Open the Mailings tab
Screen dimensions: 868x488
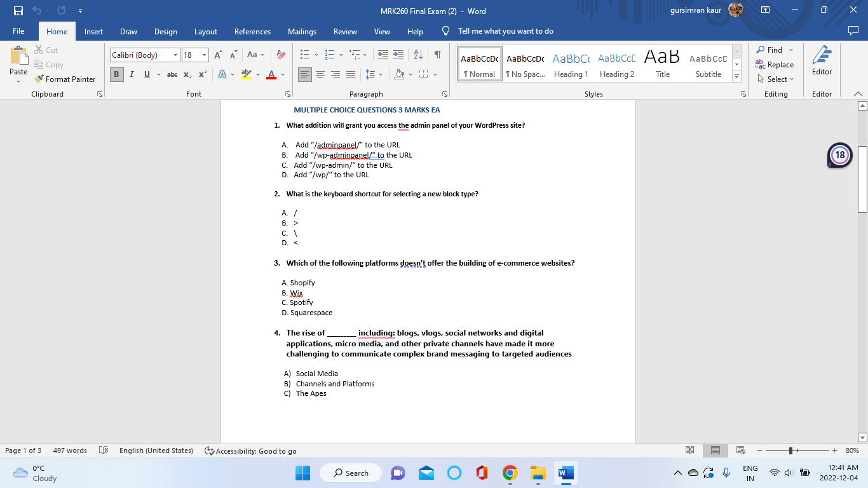pos(302,30)
